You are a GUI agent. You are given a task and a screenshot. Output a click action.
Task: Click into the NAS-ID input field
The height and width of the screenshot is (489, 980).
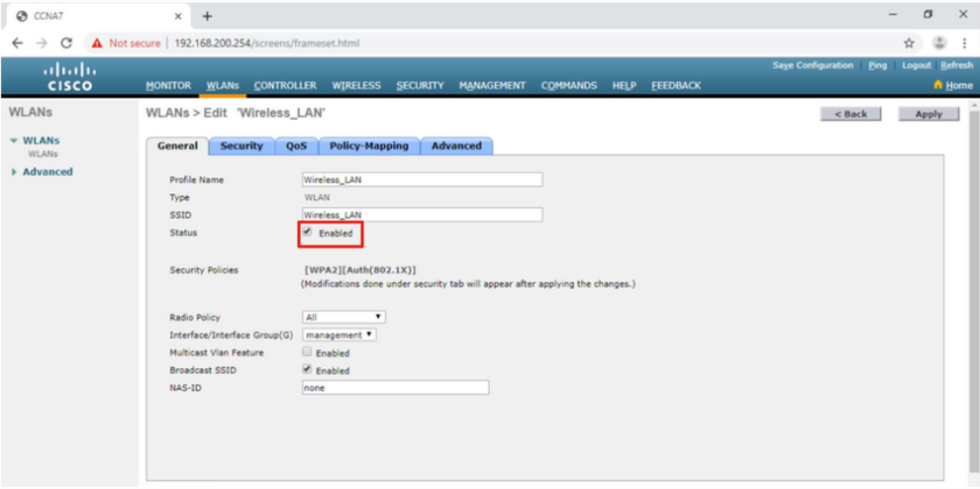click(x=396, y=388)
